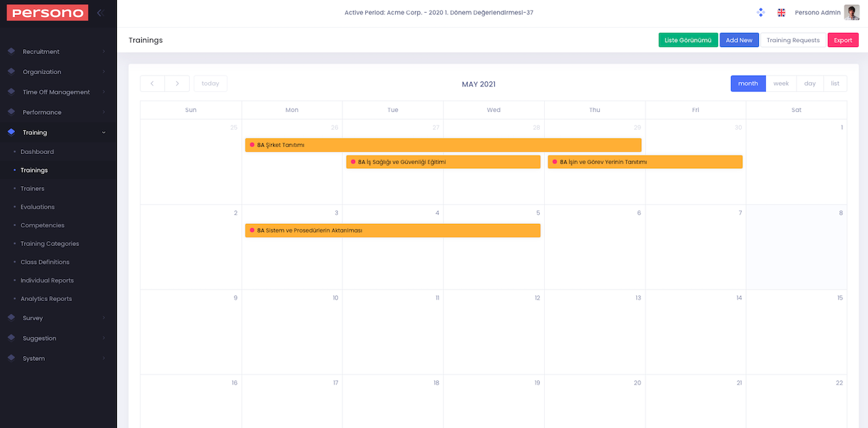
Task: Click the green Liste Görünümü button
Action: [688, 40]
